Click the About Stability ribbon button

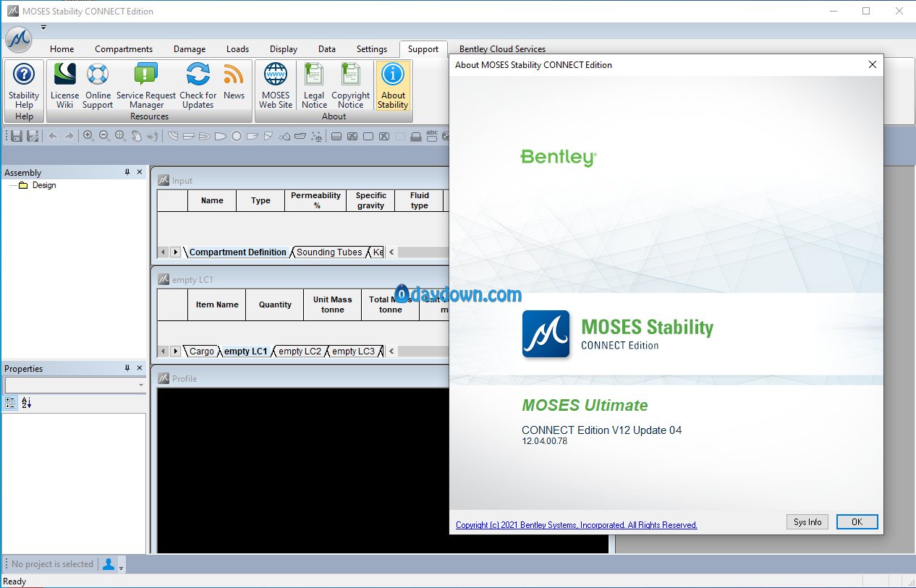(x=393, y=85)
